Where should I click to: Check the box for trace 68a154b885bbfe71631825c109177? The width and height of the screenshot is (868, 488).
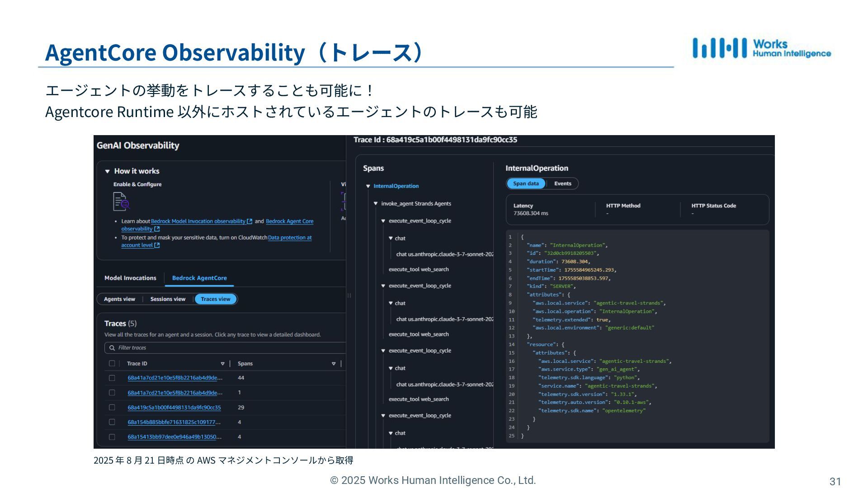(112, 422)
